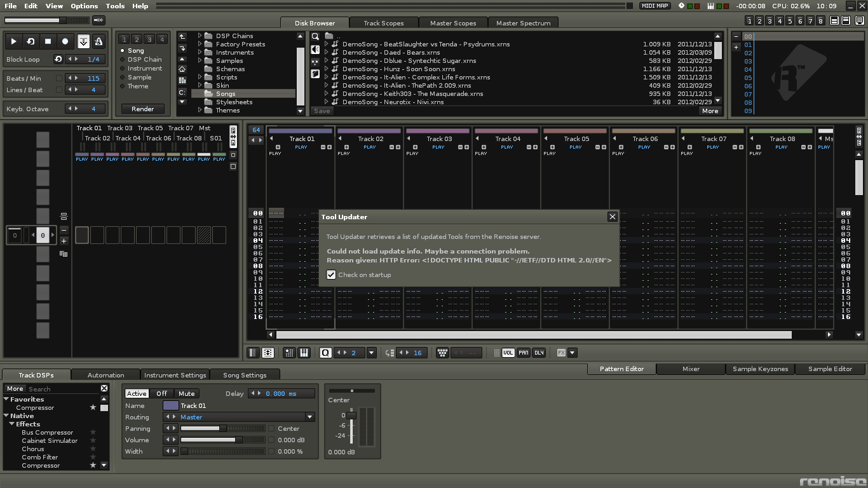Image resolution: width=868 pixels, height=488 pixels.
Task: Expand DemoSong Daed - Bears.xrns entry
Action: coord(327,52)
